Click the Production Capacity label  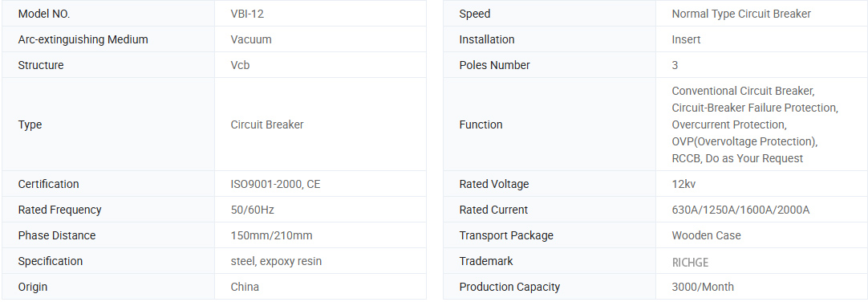pos(509,287)
